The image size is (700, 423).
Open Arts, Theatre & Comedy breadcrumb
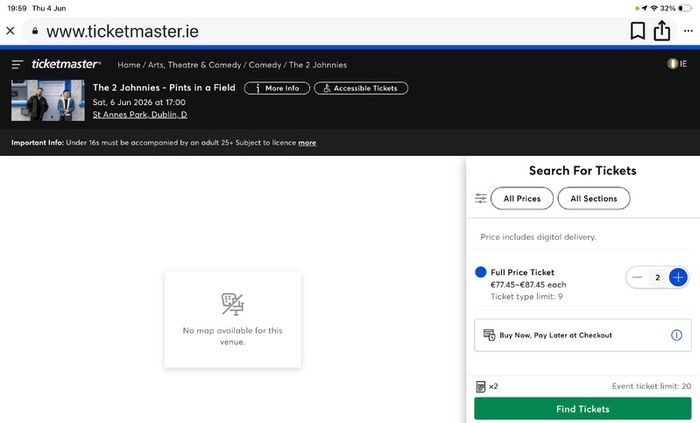(194, 65)
